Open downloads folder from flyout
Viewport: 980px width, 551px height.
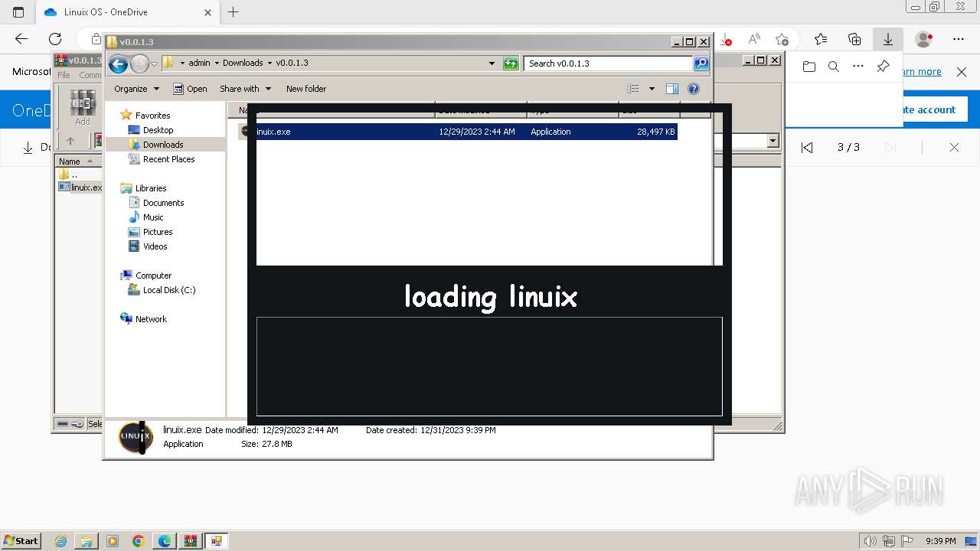coord(809,67)
